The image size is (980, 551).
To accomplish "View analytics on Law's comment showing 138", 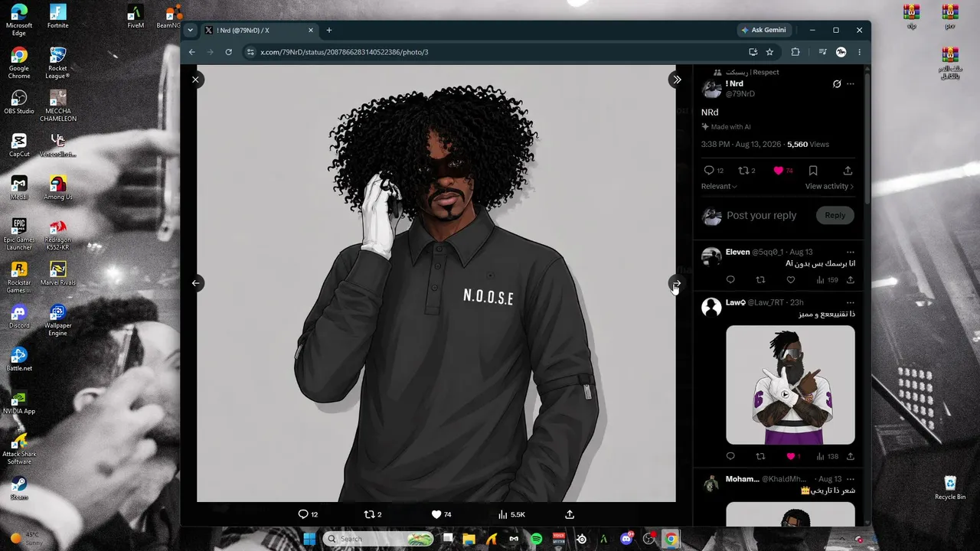I will point(827,456).
